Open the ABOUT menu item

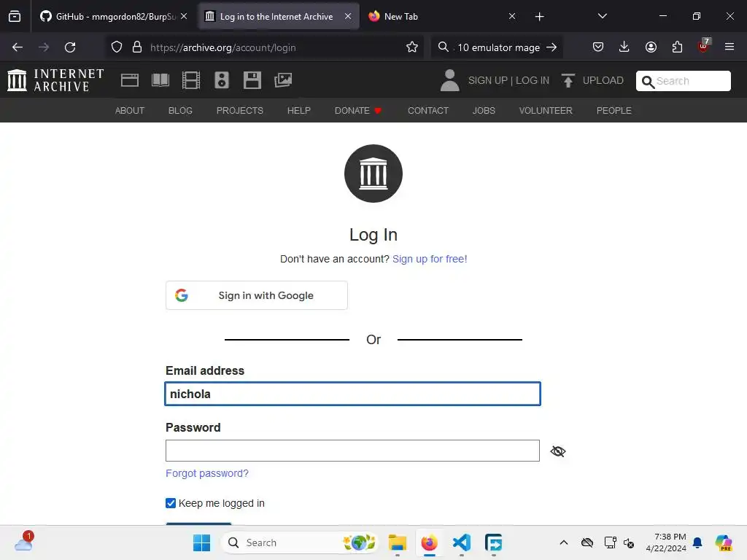pos(130,111)
